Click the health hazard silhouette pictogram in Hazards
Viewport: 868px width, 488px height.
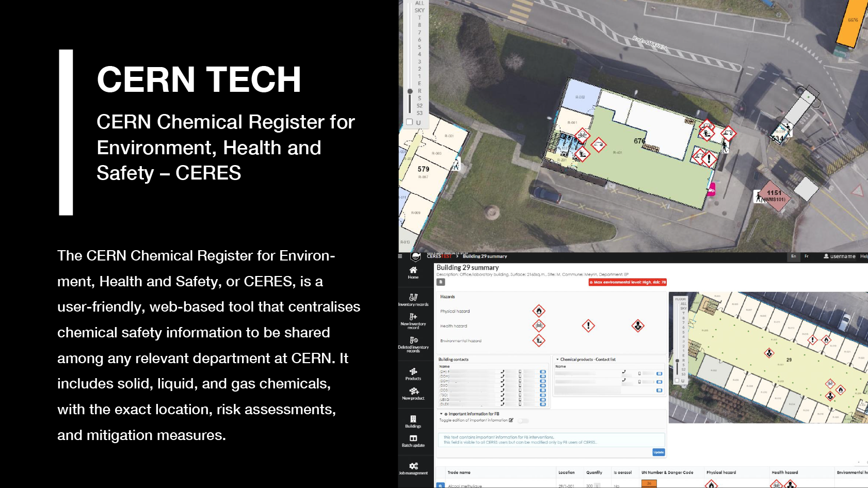click(x=638, y=326)
